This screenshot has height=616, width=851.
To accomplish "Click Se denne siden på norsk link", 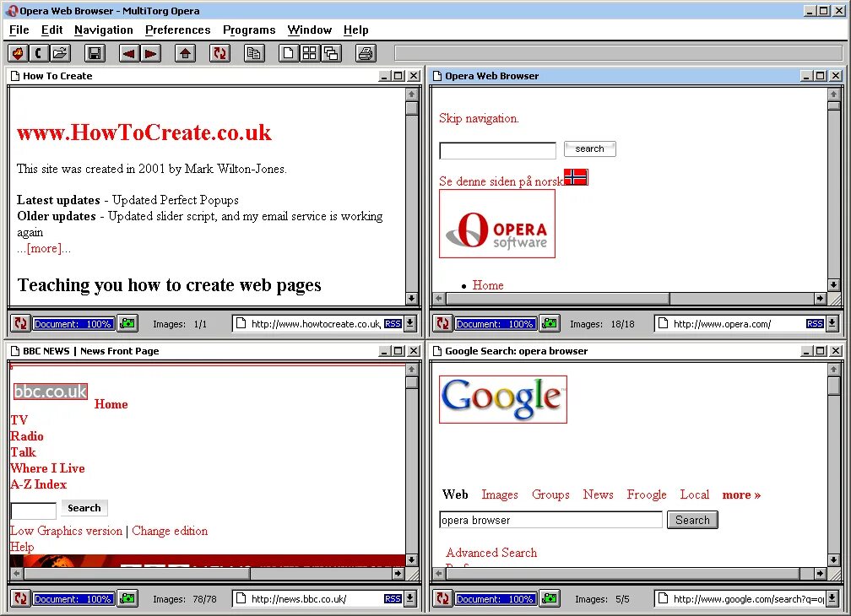I will [501, 181].
